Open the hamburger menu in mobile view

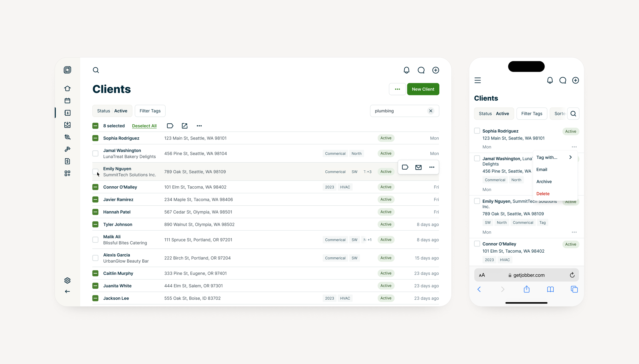pyautogui.click(x=477, y=80)
